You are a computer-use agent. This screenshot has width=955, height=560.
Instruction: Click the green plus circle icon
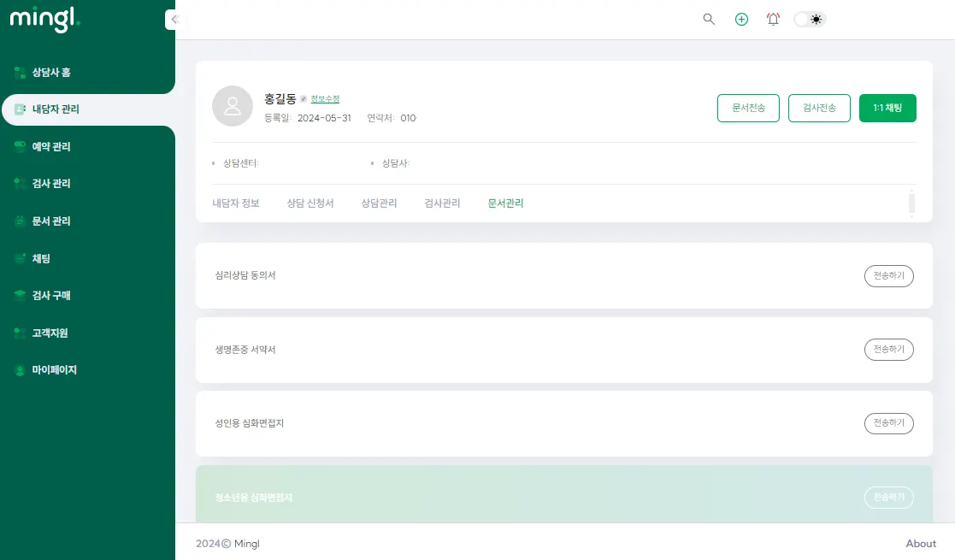coord(741,20)
